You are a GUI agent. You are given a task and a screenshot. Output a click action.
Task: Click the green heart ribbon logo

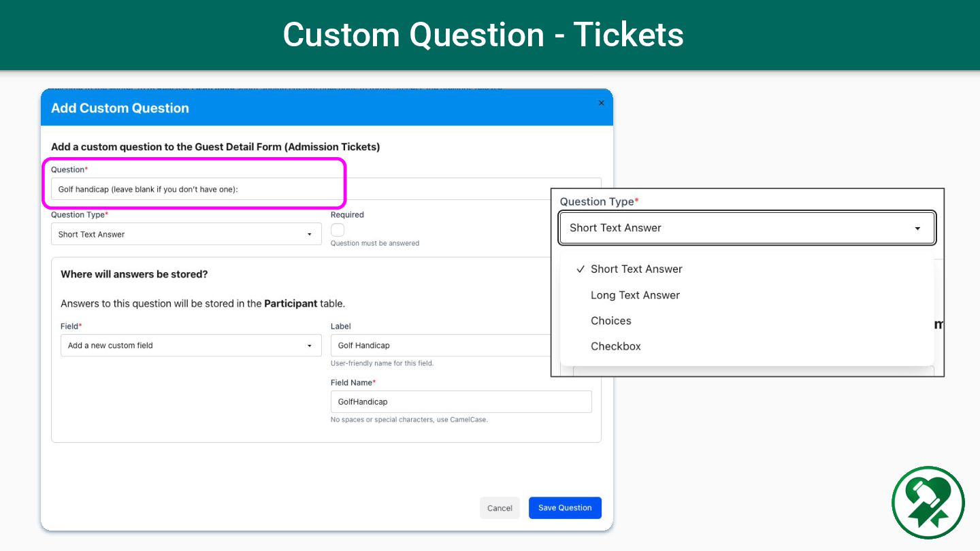click(x=928, y=503)
